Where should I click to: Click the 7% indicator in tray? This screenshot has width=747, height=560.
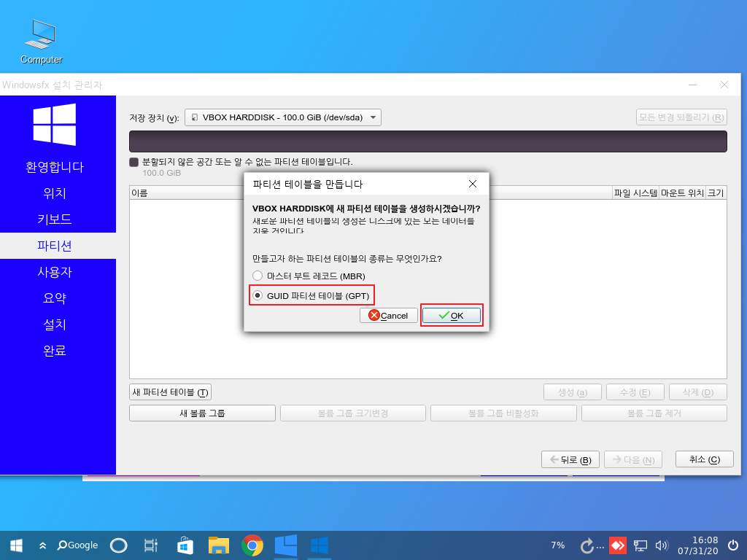pos(558,545)
